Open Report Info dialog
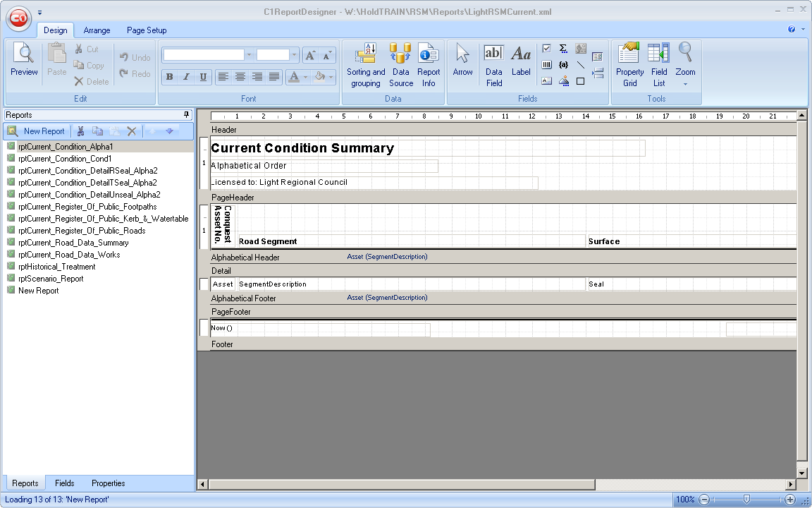The width and height of the screenshot is (812, 508). point(429,66)
